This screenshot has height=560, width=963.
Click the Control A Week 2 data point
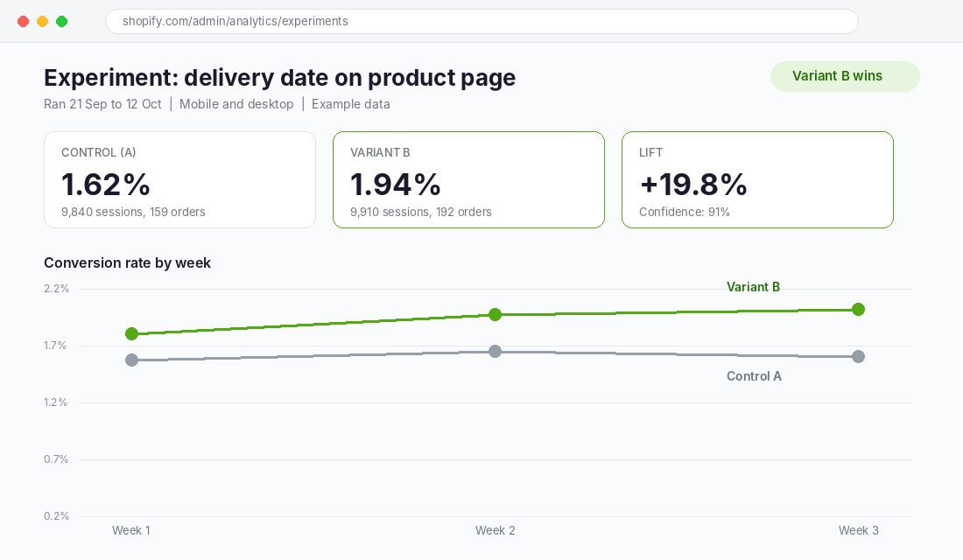495,351
